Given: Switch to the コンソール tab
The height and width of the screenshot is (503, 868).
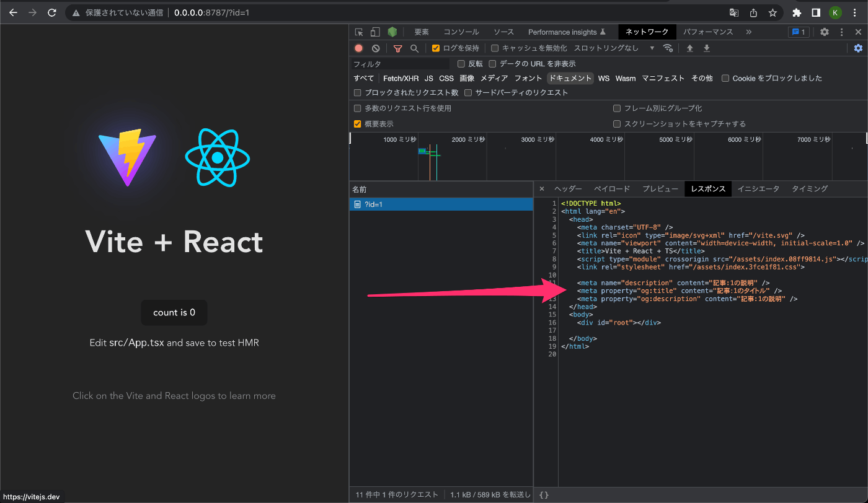Looking at the screenshot, I should point(461,32).
